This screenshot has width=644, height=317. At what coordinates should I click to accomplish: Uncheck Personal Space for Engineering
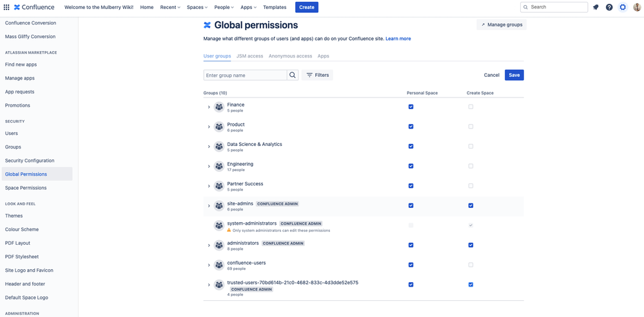(411, 166)
